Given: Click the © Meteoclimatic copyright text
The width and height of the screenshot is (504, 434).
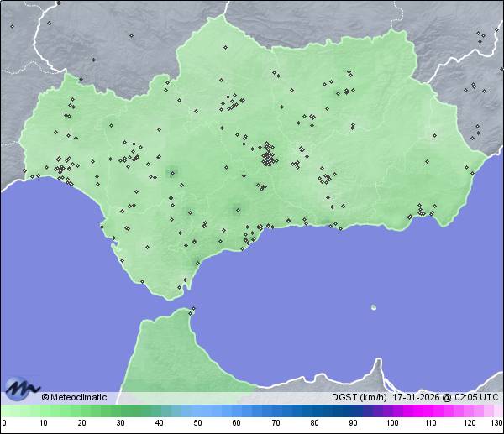Looking at the screenshot, I should point(75,397).
